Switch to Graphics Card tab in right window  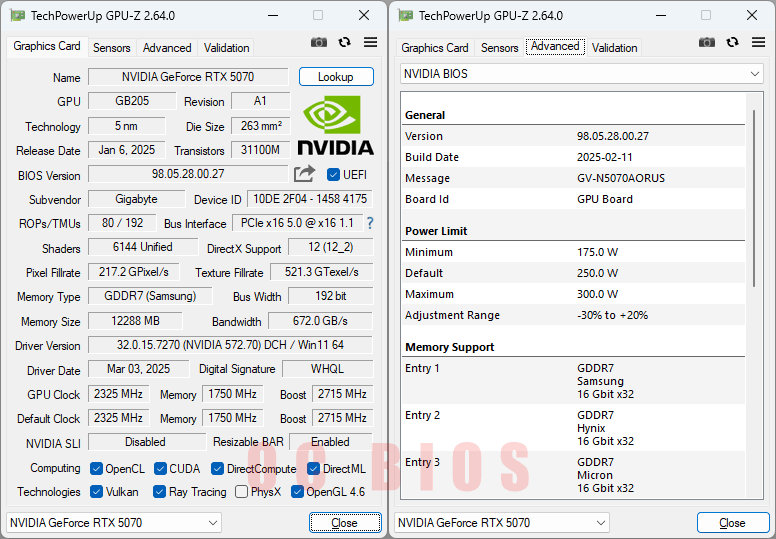pyautogui.click(x=435, y=48)
